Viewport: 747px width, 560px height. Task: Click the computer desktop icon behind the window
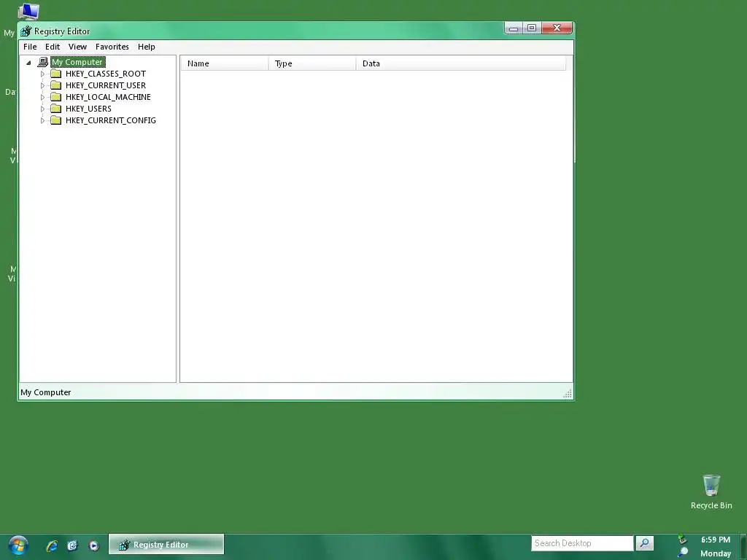click(28, 12)
